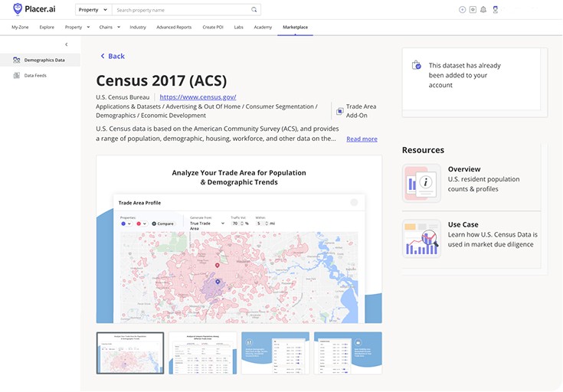Open the user profile icon
This screenshot has width=563, height=392.
pyautogui.click(x=495, y=10)
